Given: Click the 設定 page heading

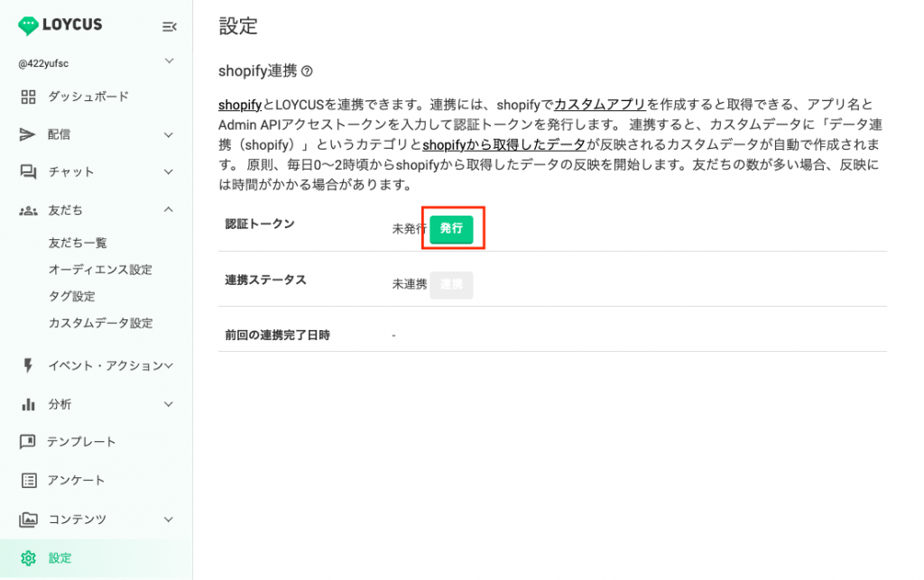Looking at the screenshot, I should click(238, 26).
